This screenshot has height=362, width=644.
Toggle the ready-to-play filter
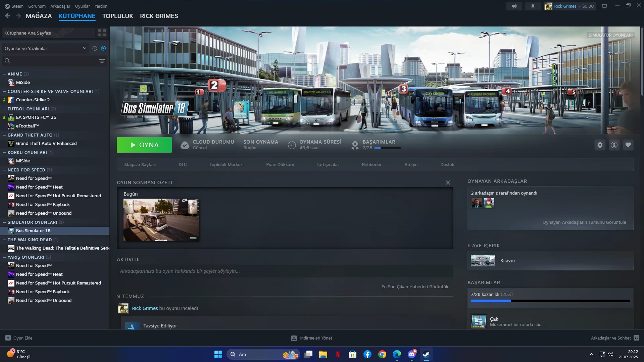[103, 48]
